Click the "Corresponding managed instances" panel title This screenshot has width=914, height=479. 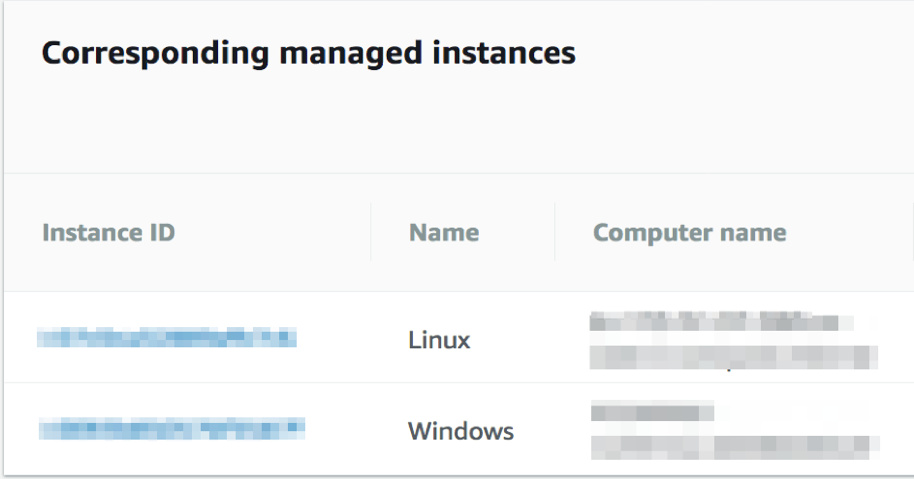[308, 53]
